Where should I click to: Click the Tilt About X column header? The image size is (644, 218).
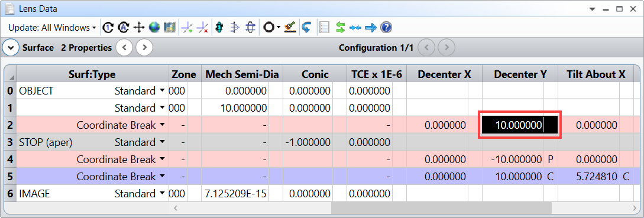click(x=596, y=74)
